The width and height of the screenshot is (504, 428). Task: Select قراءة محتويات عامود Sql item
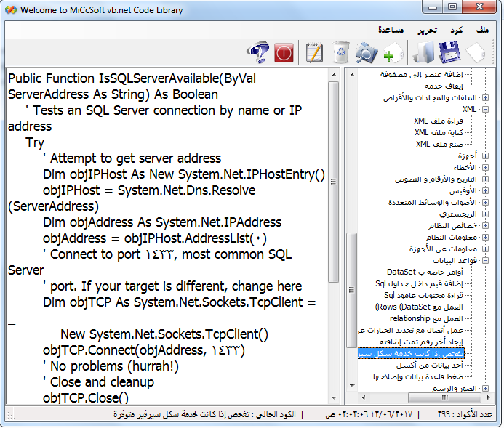point(424,295)
